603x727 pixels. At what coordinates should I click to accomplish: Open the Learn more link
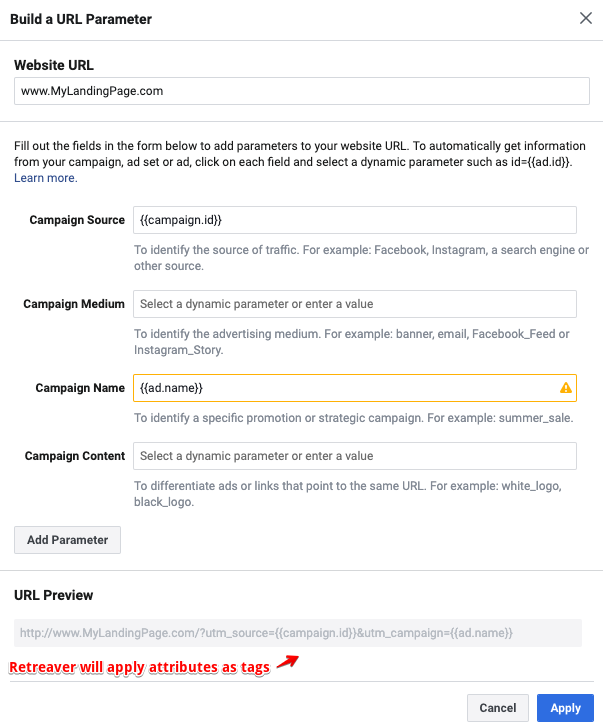45,178
